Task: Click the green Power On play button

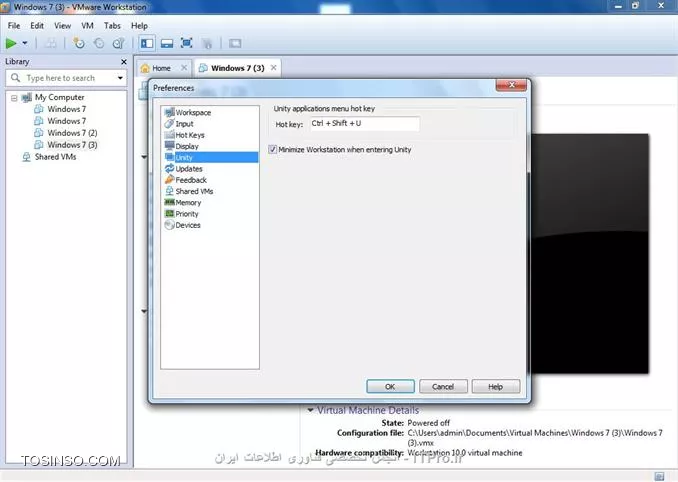Action: tap(11, 43)
